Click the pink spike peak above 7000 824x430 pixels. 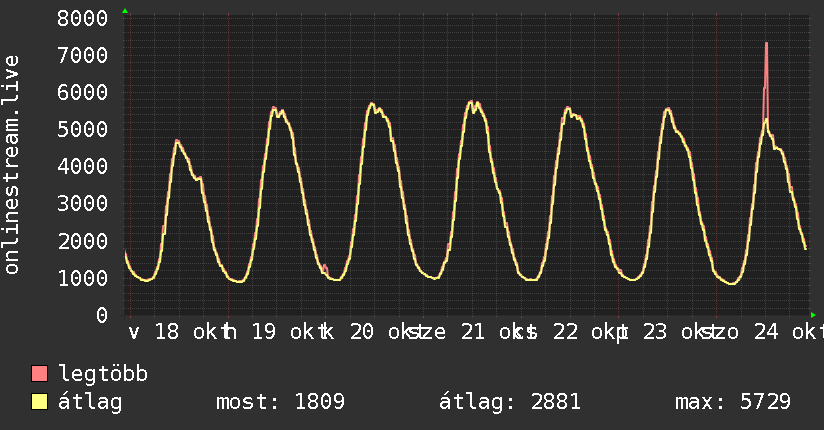click(x=766, y=44)
